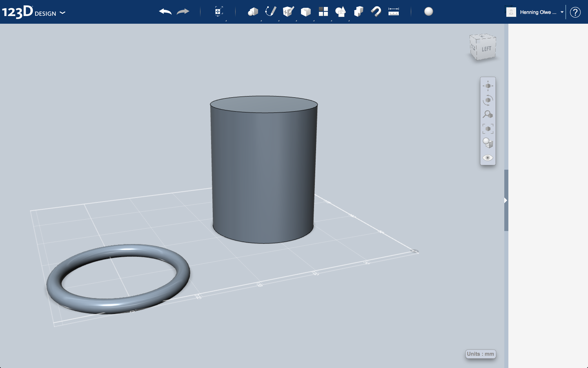Expand the side panel arrow handle
The height and width of the screenshot is (368, 588).
506,200
